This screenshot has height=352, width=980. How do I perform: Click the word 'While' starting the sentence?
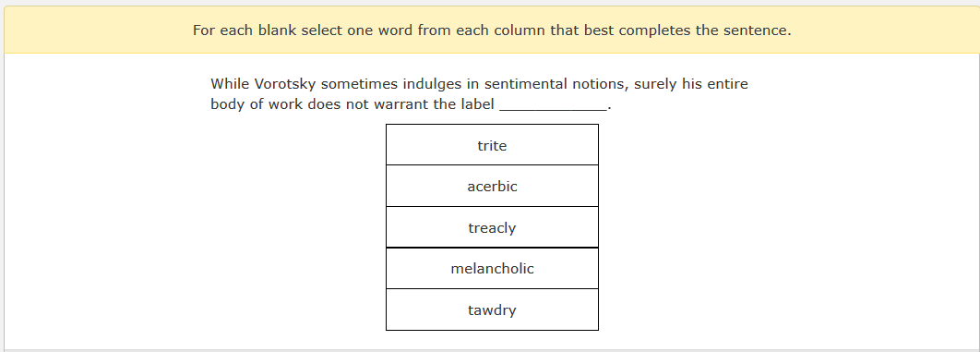click(230, 84)
